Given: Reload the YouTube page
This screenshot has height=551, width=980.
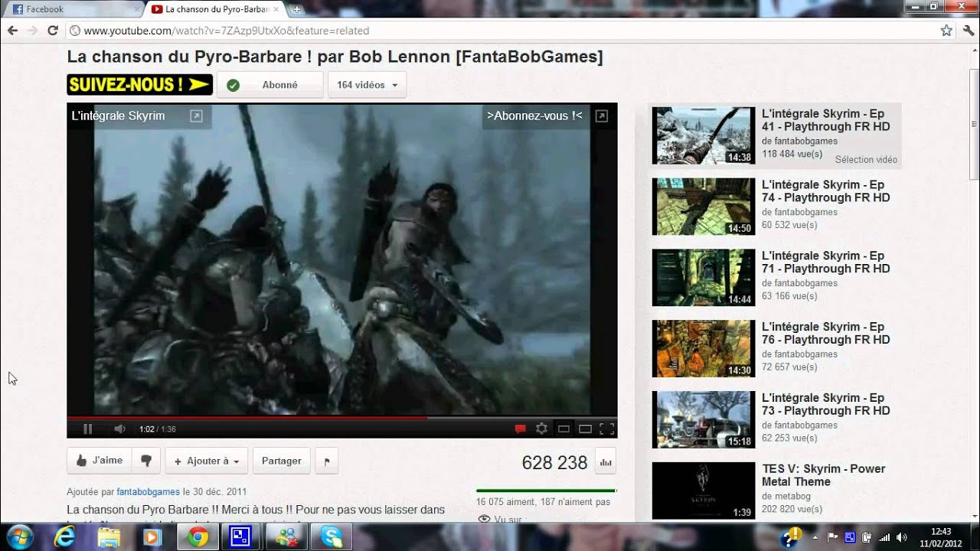Looking at the screenshot, I should (x=52, y=31).
